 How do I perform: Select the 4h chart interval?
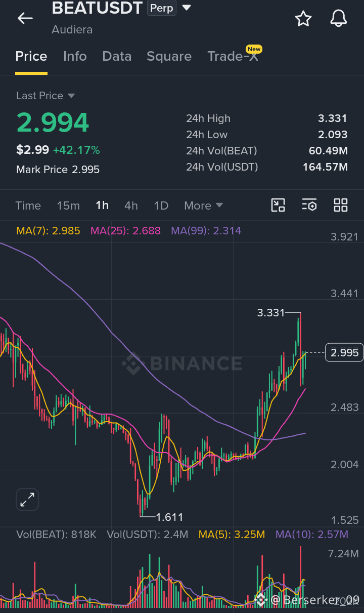point(131,206)
